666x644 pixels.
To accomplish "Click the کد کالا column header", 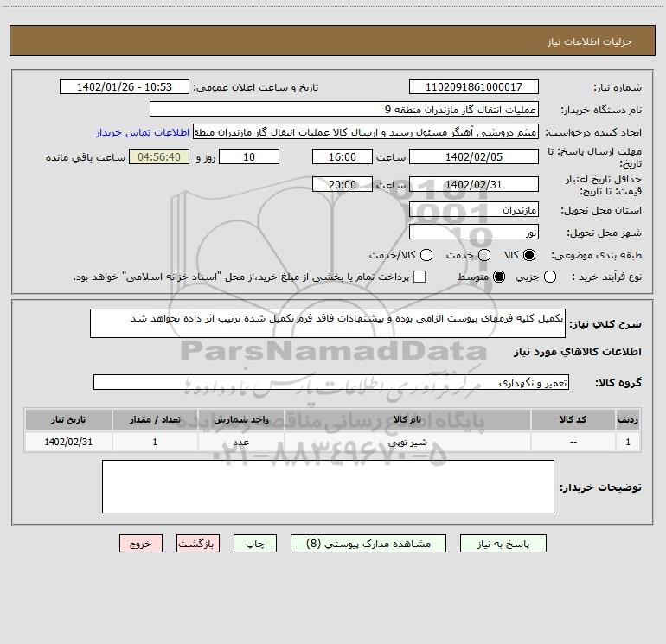I will [573, 419].
